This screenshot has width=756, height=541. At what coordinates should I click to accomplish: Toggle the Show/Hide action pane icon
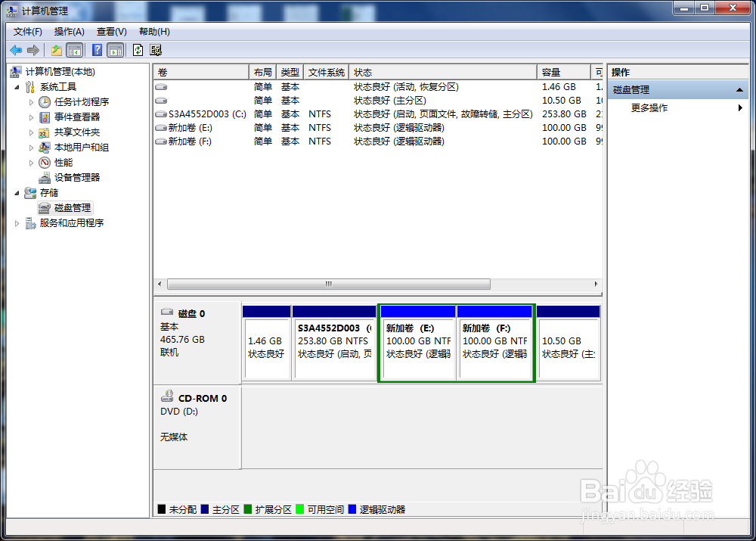(116, 50)
